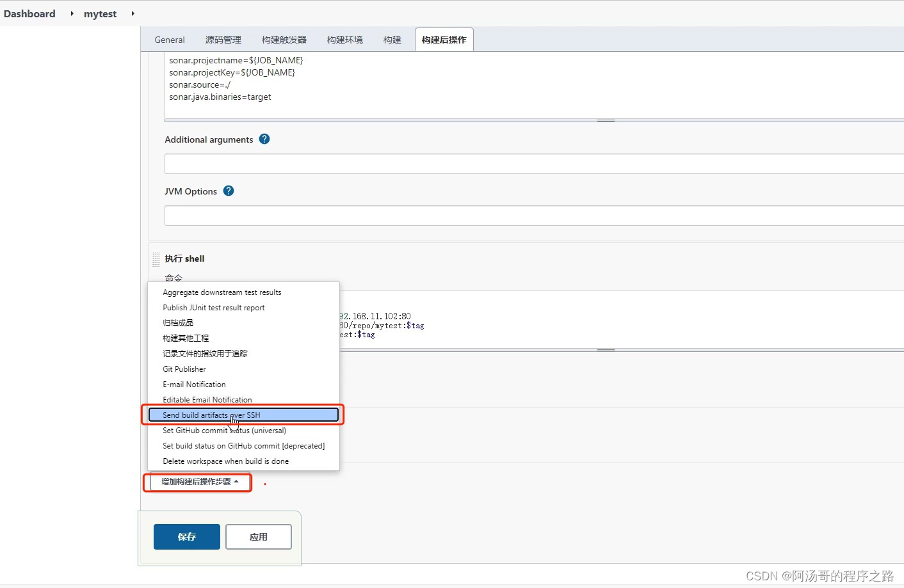Choose 归档成品 from the menu
Image resolution: width=904 pixels, height=588 pixels.
(243, 323)
